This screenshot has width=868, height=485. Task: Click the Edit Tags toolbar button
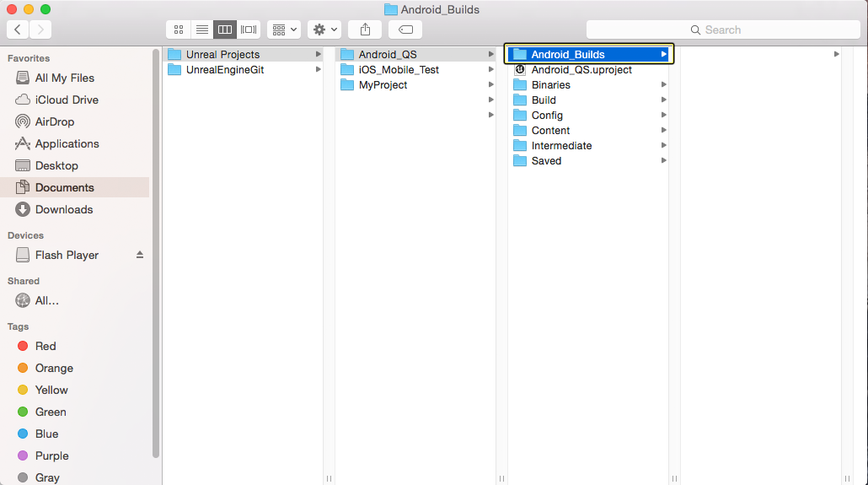pyautogui.click(x=405, y=30)
